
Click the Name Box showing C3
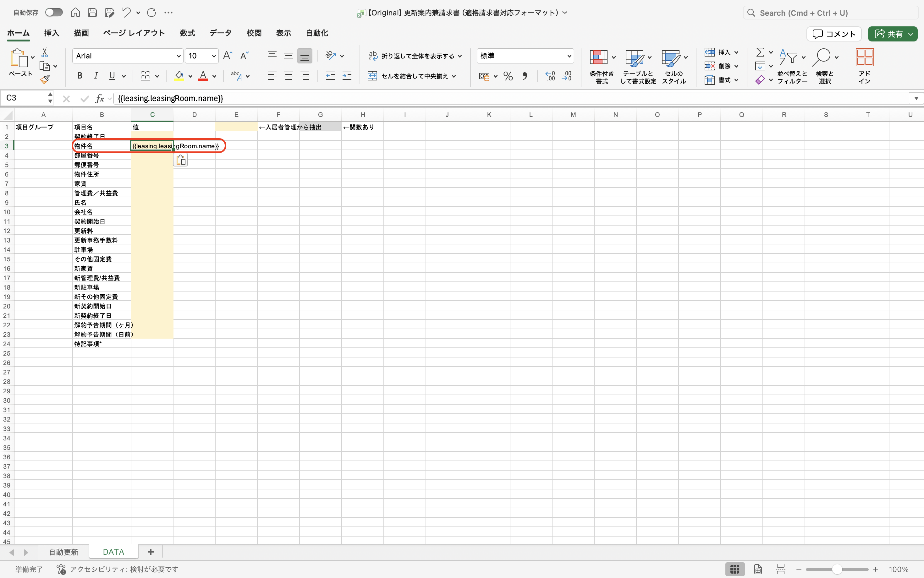[27, 98]
